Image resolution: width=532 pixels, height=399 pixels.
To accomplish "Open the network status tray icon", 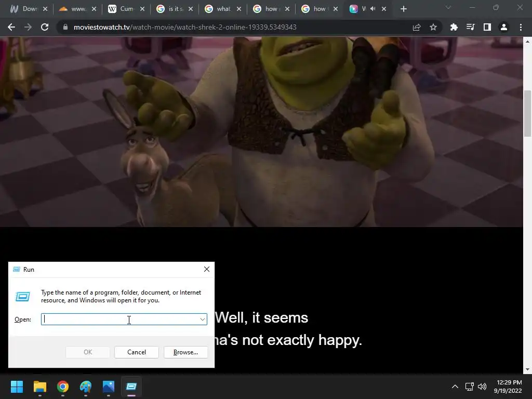I will click(470, 387).
